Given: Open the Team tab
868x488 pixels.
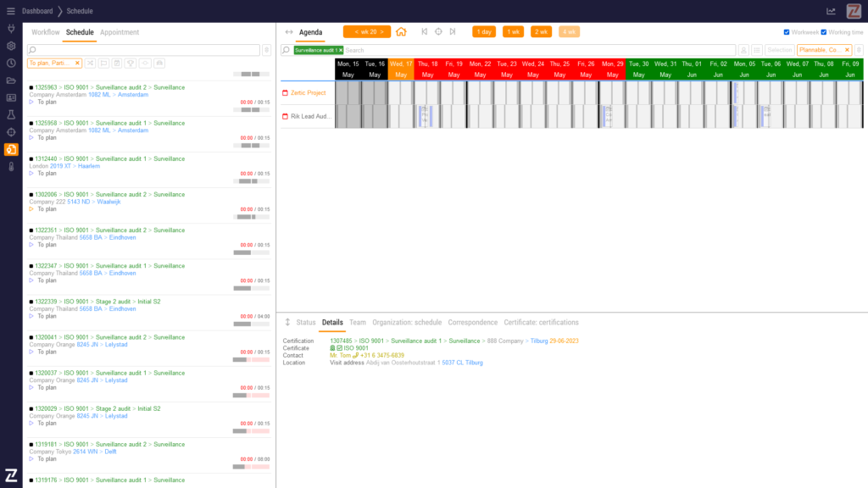Looking at the screenshot, I should (357, 323).
